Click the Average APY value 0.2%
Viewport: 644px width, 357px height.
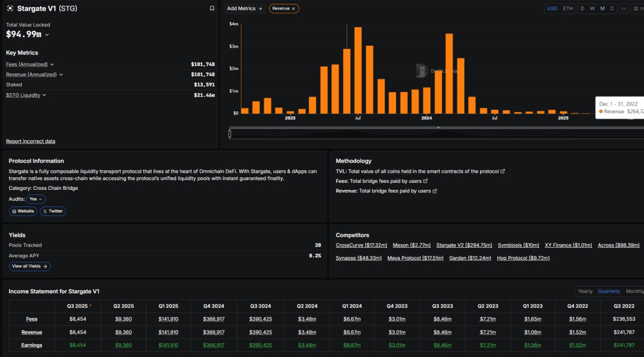(315, 256)
